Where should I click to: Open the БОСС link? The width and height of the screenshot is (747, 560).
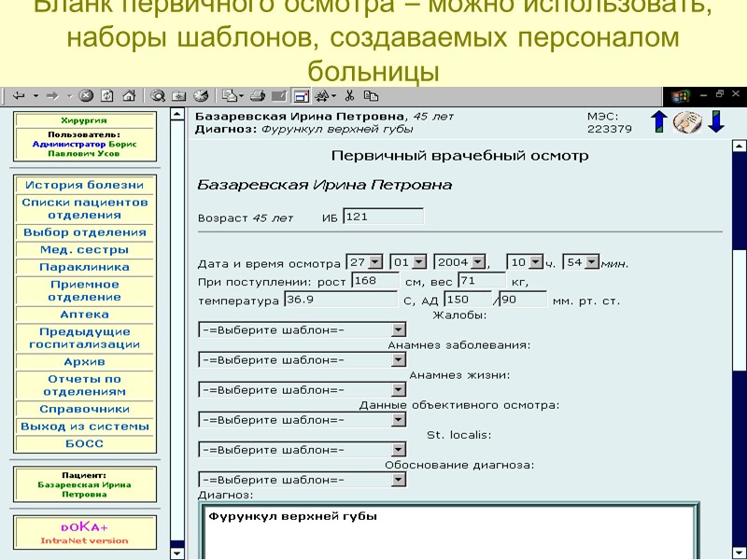coord(84,443)
